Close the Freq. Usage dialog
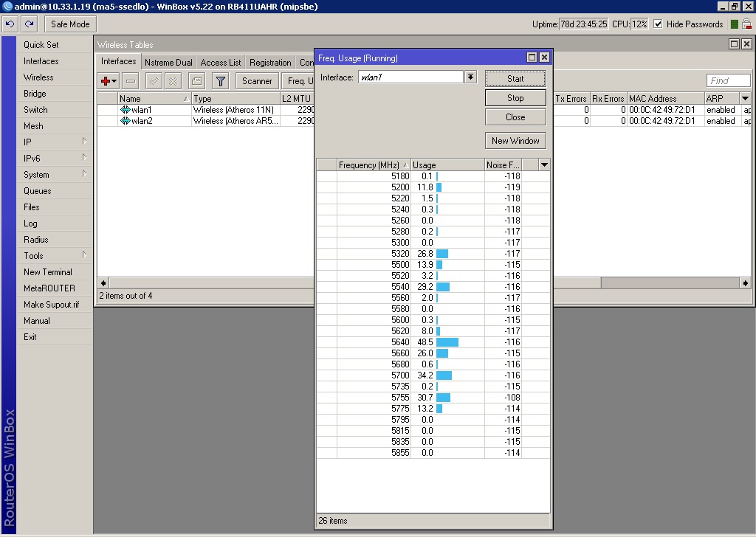Screen dimensions: 756x537 pos(544,58)
